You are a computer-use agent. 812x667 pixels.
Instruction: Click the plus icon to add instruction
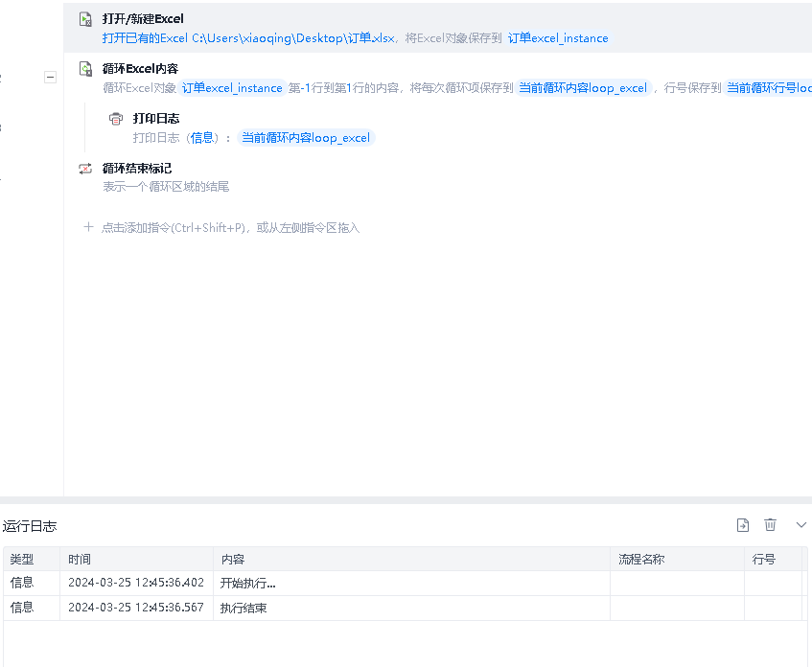pyautogui.click(x=88, y=227)
